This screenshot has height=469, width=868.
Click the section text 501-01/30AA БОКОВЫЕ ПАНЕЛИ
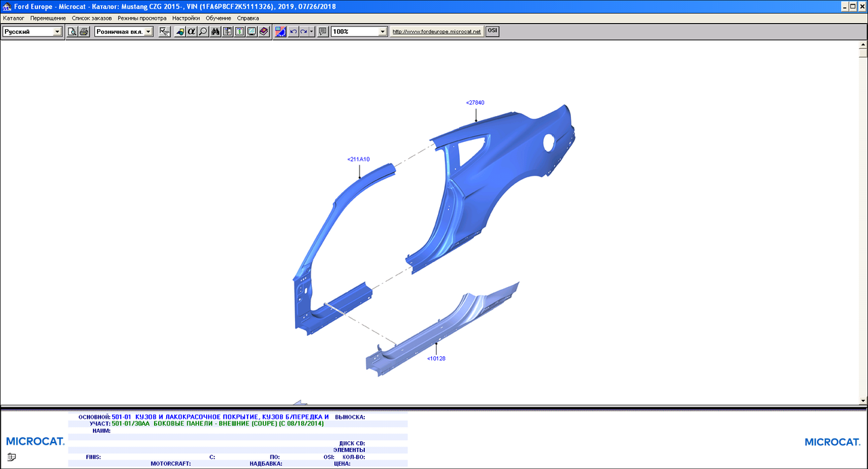click(x=218, y=424)
